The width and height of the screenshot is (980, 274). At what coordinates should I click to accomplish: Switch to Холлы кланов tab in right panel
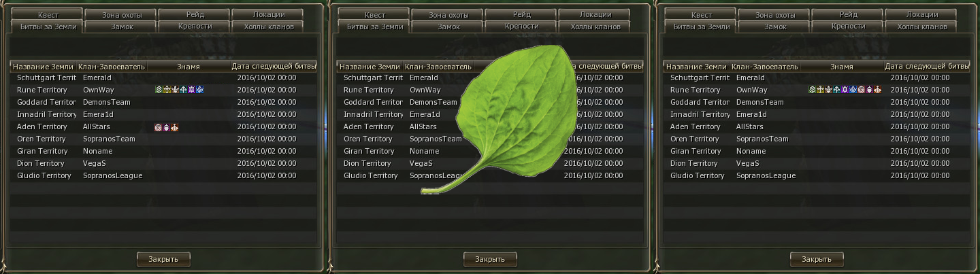tap(922, 27)
